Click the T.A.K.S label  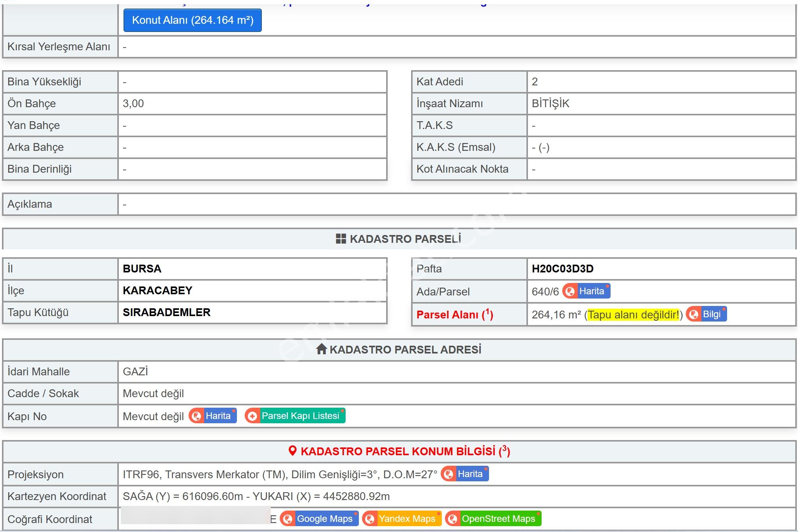[434, 125]
